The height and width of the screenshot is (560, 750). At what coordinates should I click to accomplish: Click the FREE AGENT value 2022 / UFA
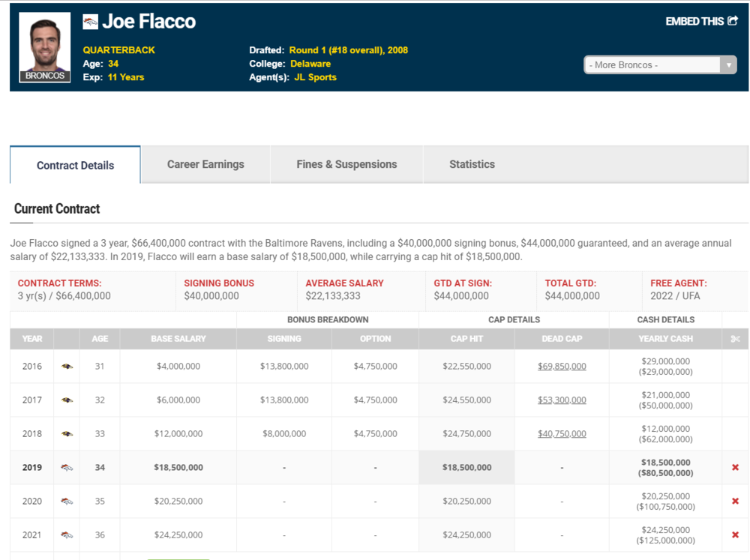point(675,296)
